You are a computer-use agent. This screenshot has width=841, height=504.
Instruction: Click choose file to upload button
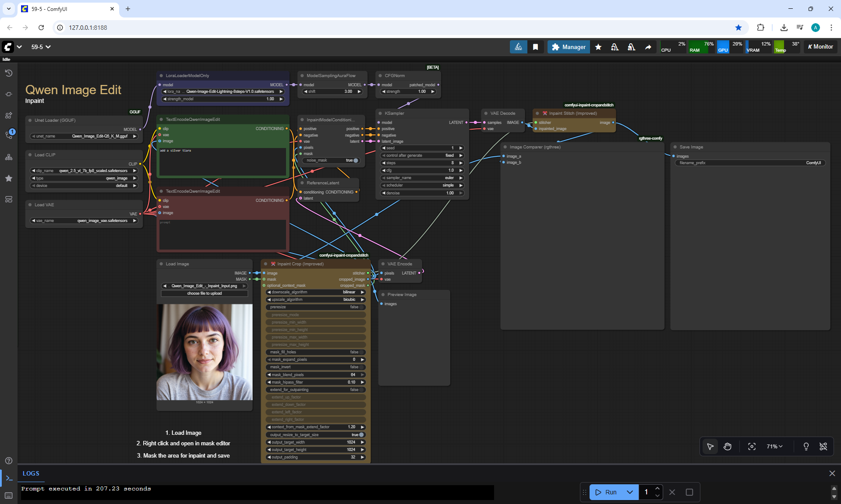205,293
